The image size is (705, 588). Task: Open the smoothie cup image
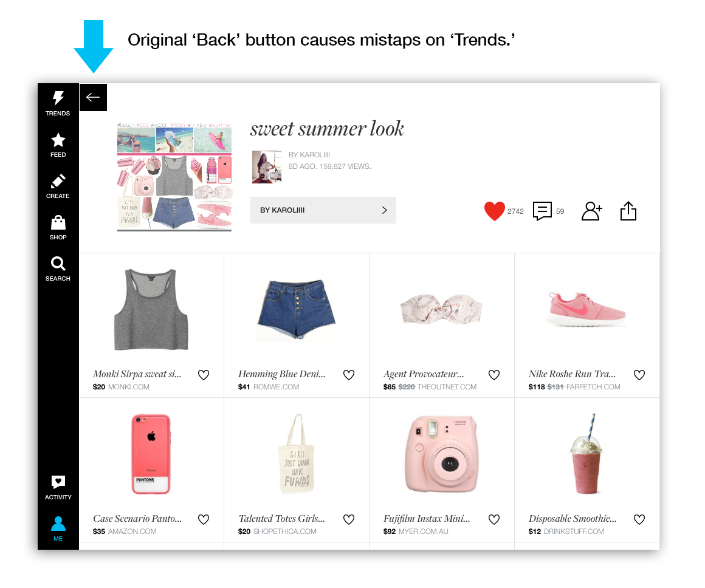586,454
